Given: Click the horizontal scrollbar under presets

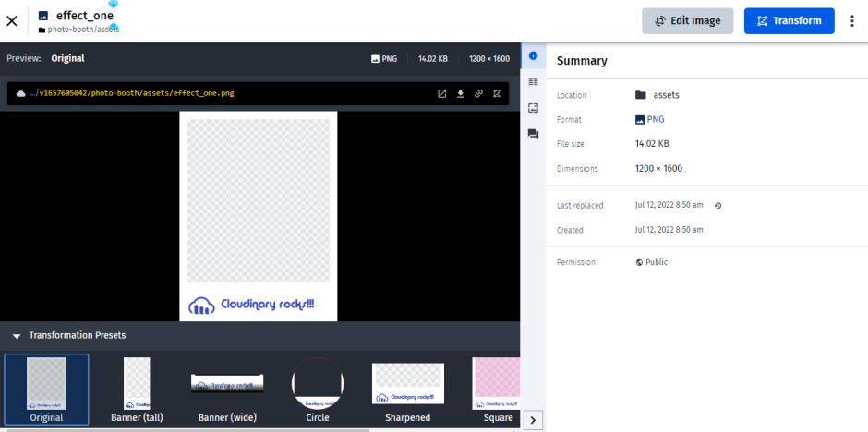Looking at the screenshot, I should [188, 429].
